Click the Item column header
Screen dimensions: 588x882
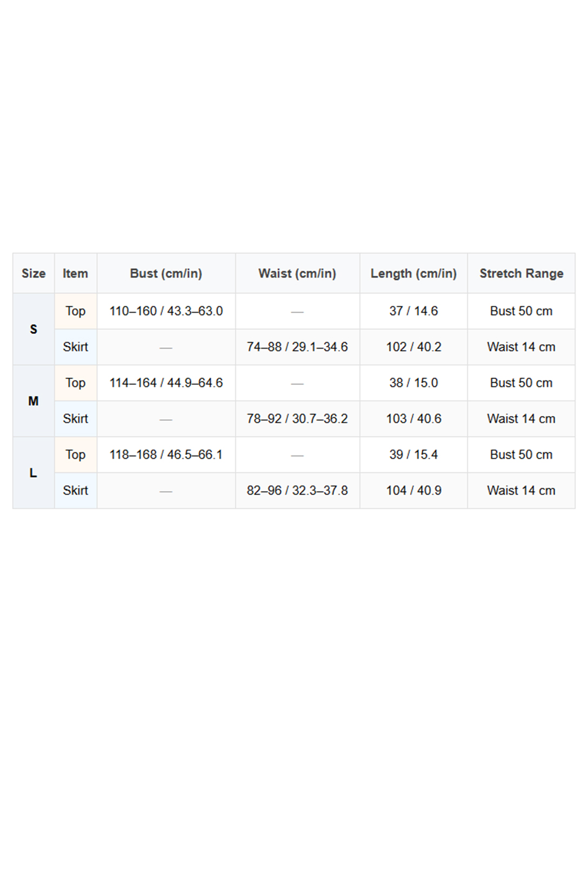click(x=75, y=273)
